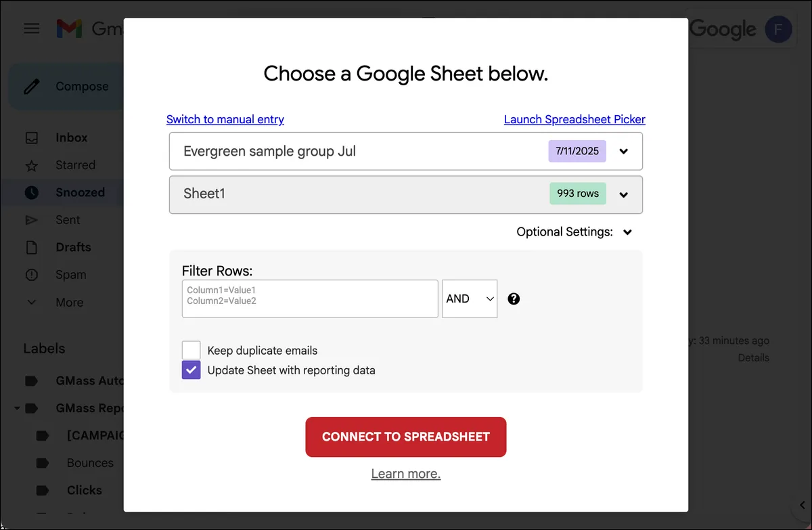Open the Snoozed folder
The width and height of the screenshot is (812, 530).
click(80, 192)
